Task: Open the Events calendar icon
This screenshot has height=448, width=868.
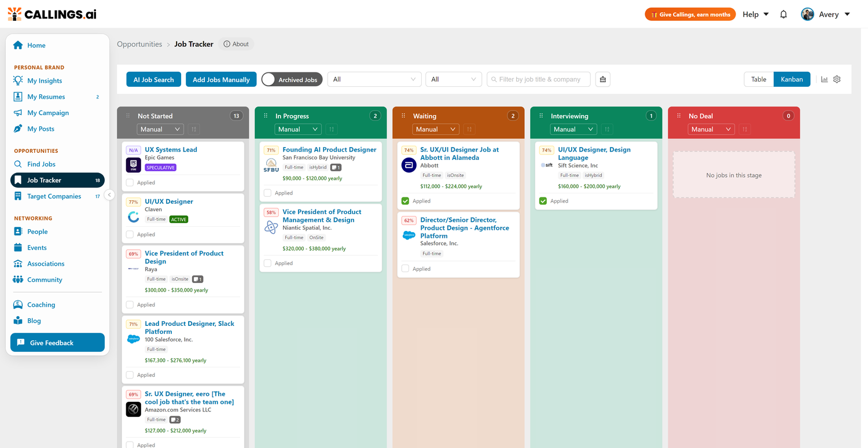Action: 18,248
